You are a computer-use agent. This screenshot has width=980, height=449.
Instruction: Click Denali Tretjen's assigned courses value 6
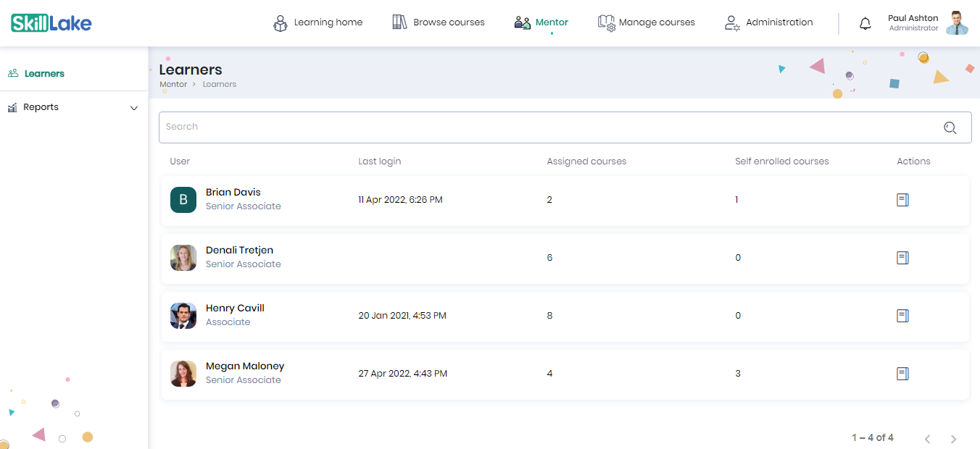[549, 258]
